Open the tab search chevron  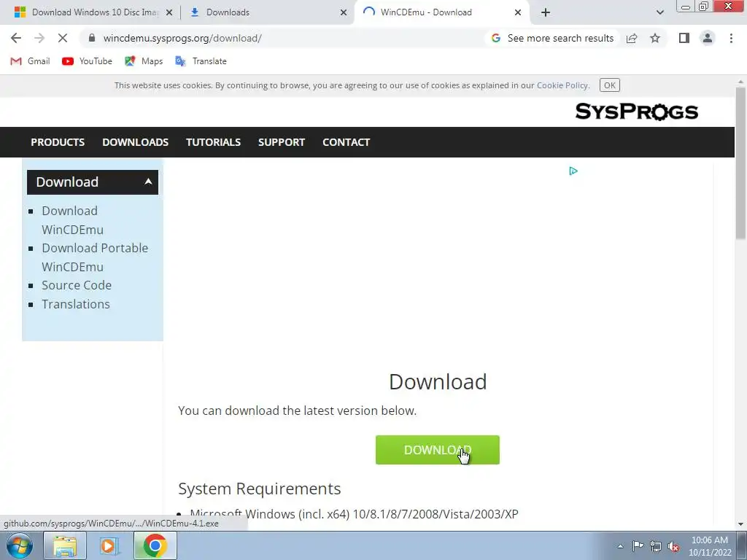click(659, 12)
